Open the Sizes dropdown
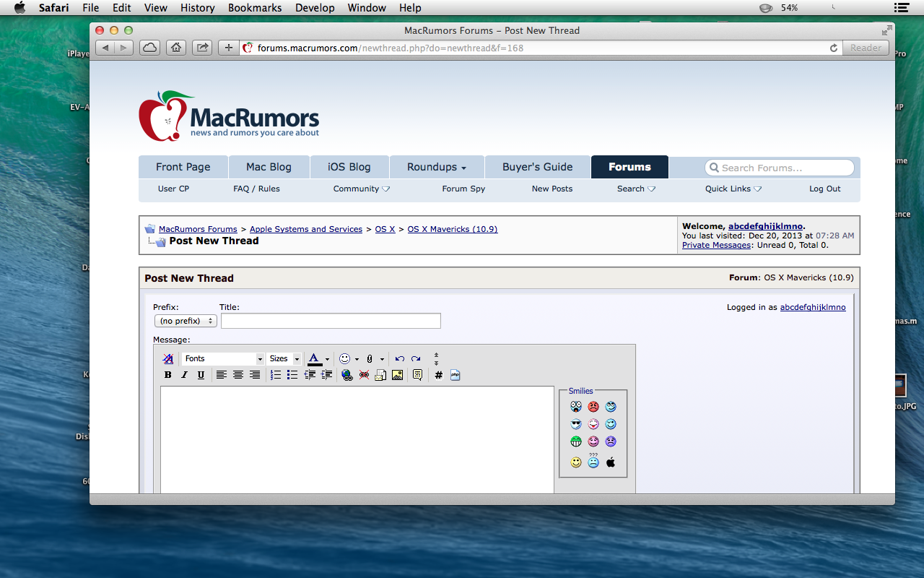Viewport: 924px width, 578px height. tap(284, 358)
